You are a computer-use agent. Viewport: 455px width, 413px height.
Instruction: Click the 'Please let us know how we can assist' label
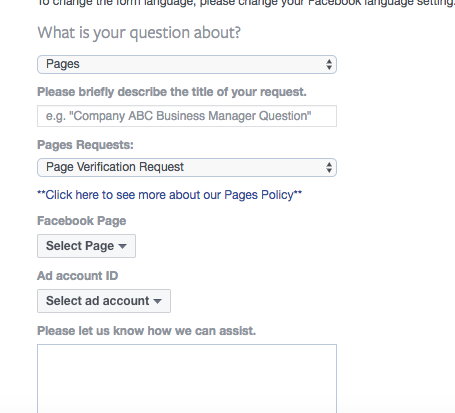(146, 331)
